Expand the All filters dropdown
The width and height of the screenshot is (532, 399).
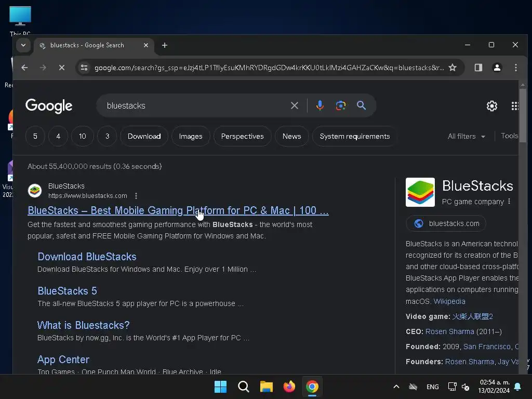coord(466,136)
